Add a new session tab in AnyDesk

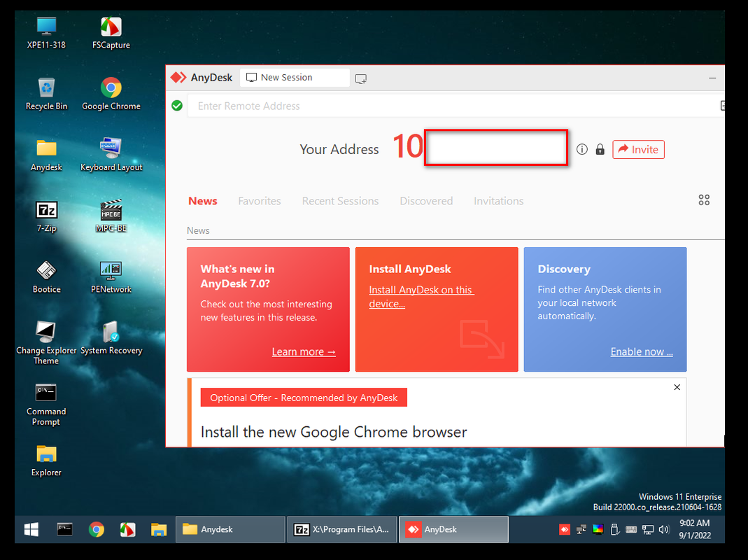coord(361,79)
